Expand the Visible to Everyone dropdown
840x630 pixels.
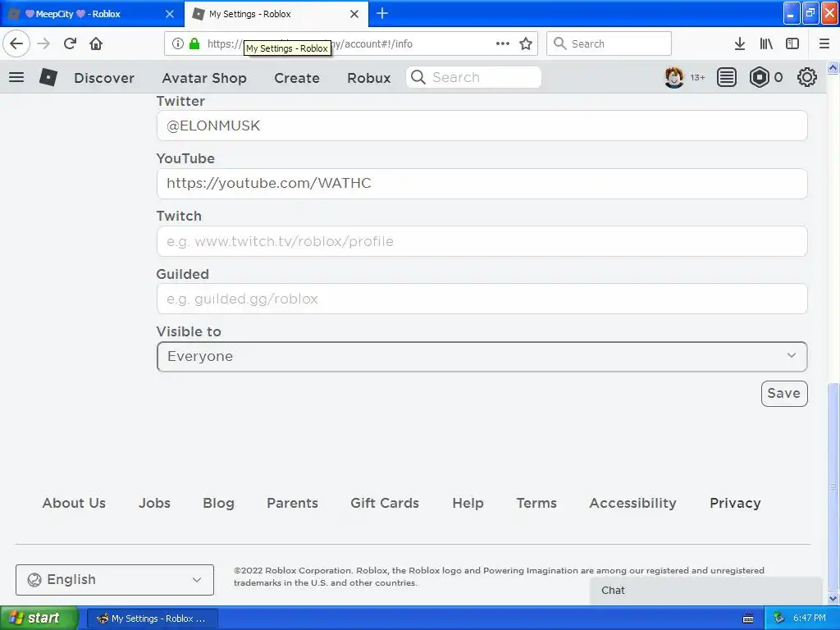click(x=482, y=356)
